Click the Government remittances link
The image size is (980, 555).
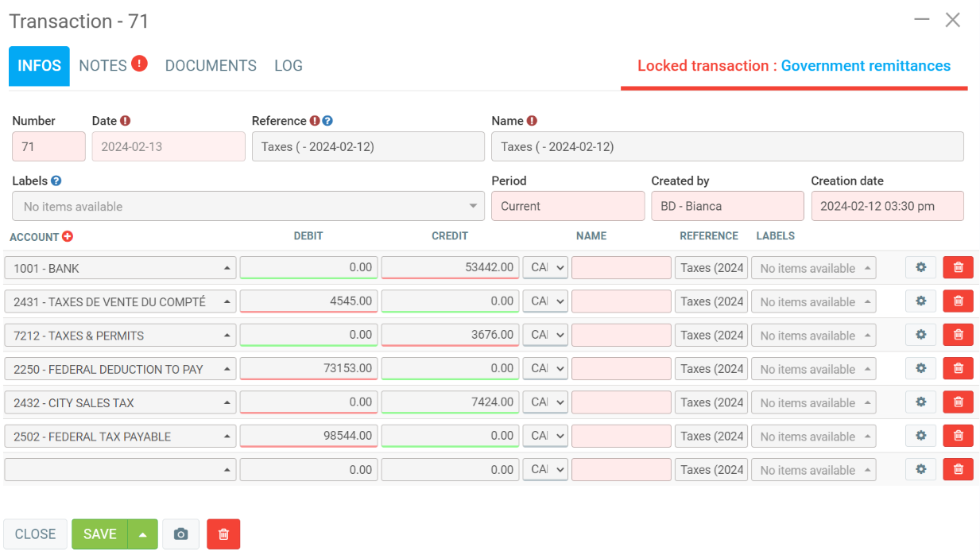click(866, 66)
